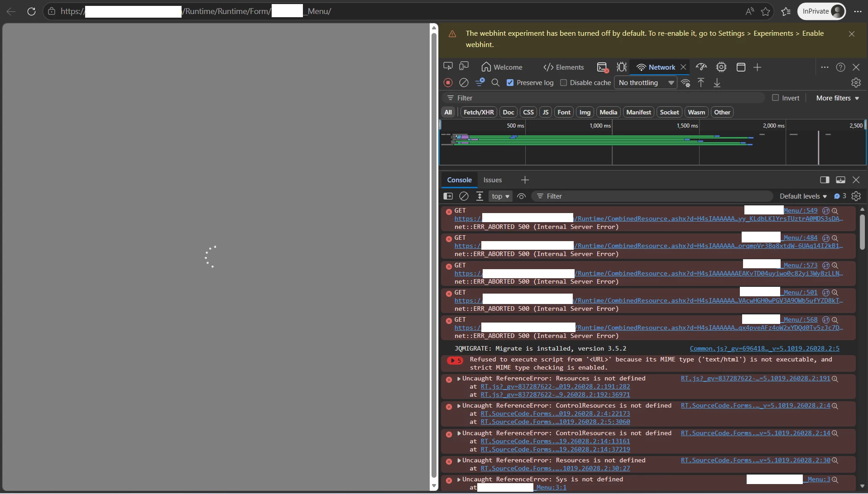Viewport: 868px width, 494px height.
Task: Toggle the console sidebar icon
Action: tap(448, 196)
